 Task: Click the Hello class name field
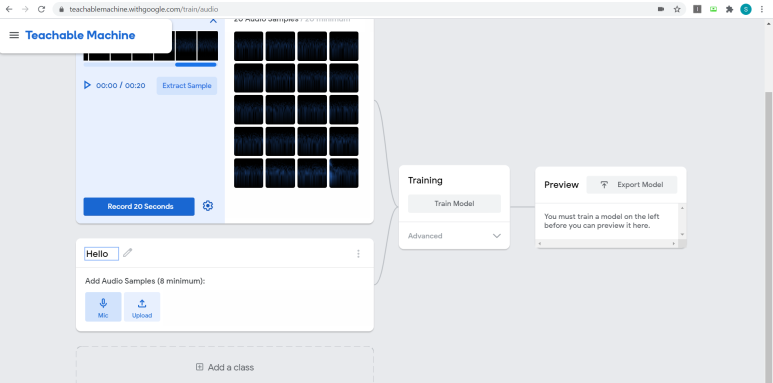click(102, 254)
